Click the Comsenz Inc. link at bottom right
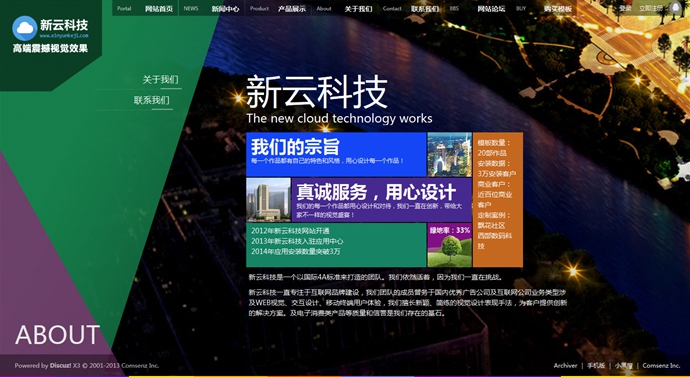Viewport: 690px width, 377px height. point(661,366)
